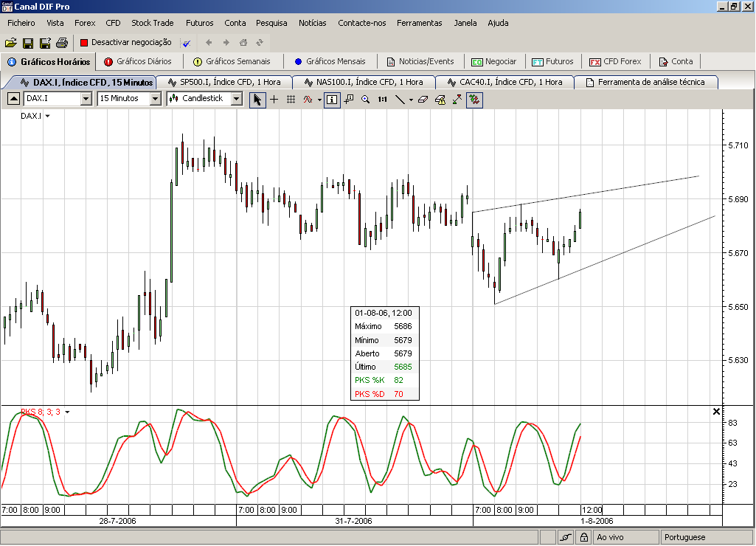
Task: Switch to Conta tab
Action: pos(676,62)
